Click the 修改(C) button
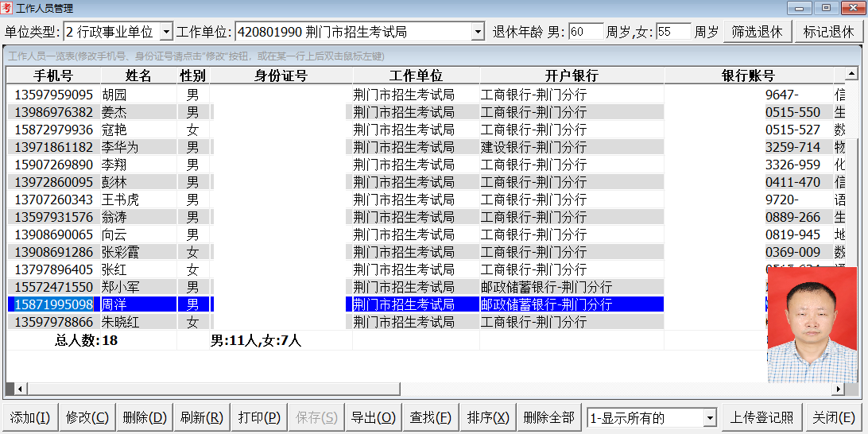The width and height of the screenshot is (868, 434). point(87,418)
